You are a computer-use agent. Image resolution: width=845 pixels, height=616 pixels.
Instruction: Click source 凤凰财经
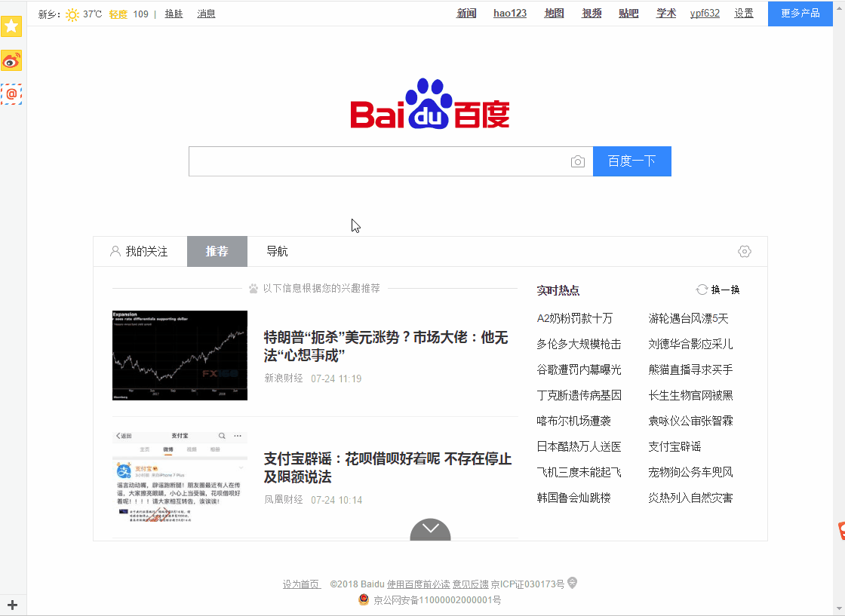pos(284,500)
